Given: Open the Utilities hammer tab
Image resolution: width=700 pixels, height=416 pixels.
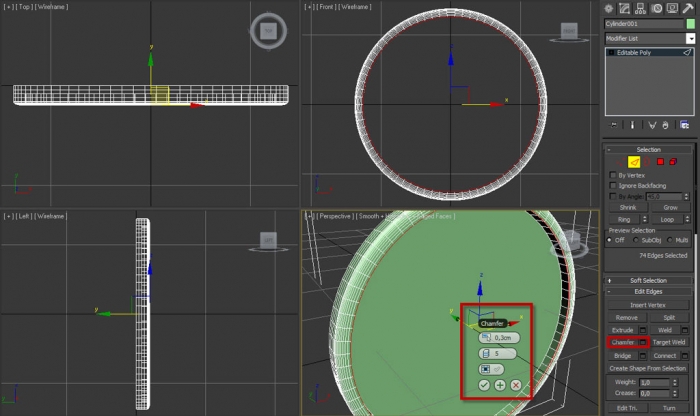Looking at the screenshot, I should (x=688, y=8).
